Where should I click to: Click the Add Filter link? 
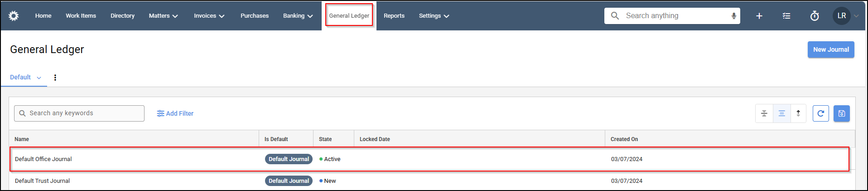click(175, 113)
